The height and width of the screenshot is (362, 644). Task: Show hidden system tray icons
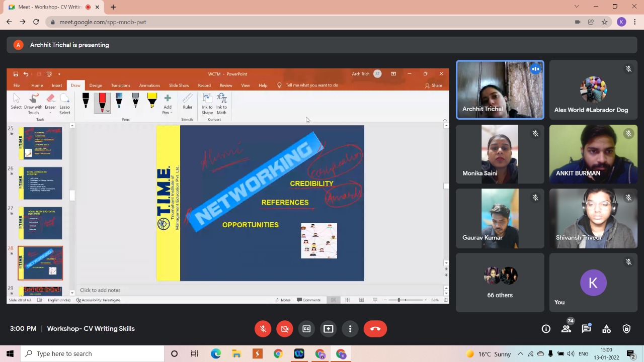point(520,354)
